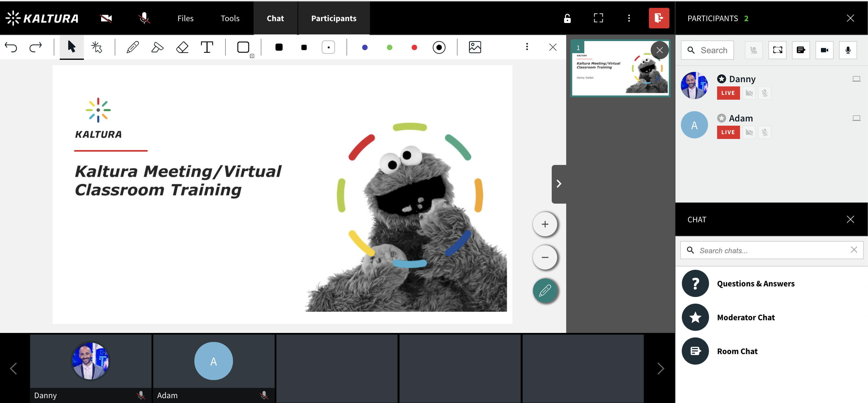The image size is (868, 403).
Task: Undo the last whiteboard action
Action: point(11,47)
